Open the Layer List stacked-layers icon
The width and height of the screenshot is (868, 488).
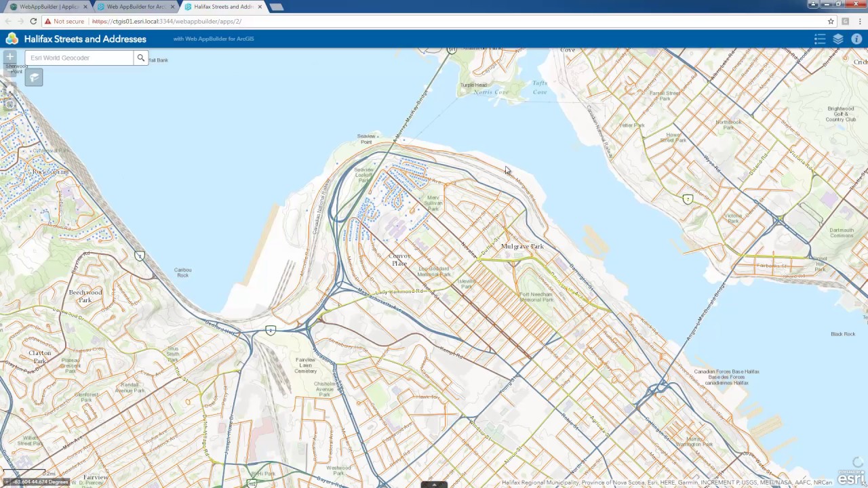tap(838, 39)
